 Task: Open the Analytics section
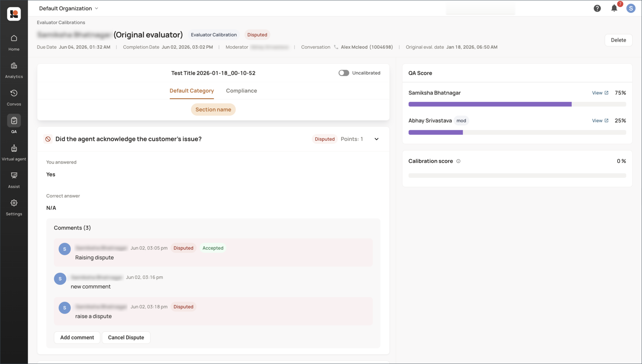pos(14,70)
